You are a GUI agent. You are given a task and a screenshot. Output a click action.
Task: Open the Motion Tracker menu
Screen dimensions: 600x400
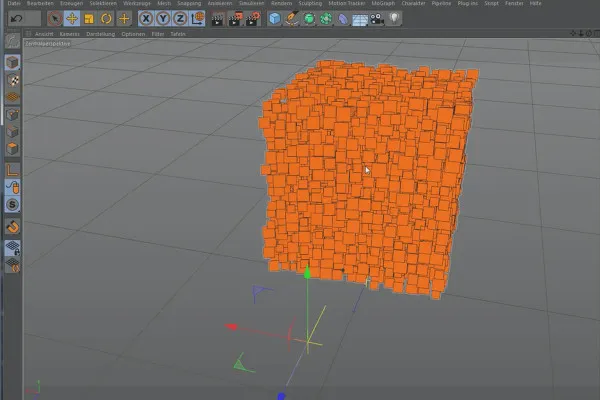tap(347, 3)
